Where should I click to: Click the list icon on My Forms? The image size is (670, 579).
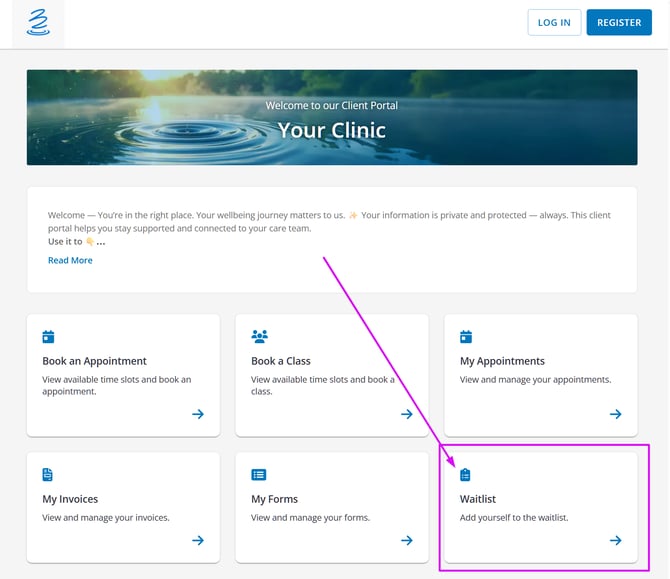click(x=259, y=475)
